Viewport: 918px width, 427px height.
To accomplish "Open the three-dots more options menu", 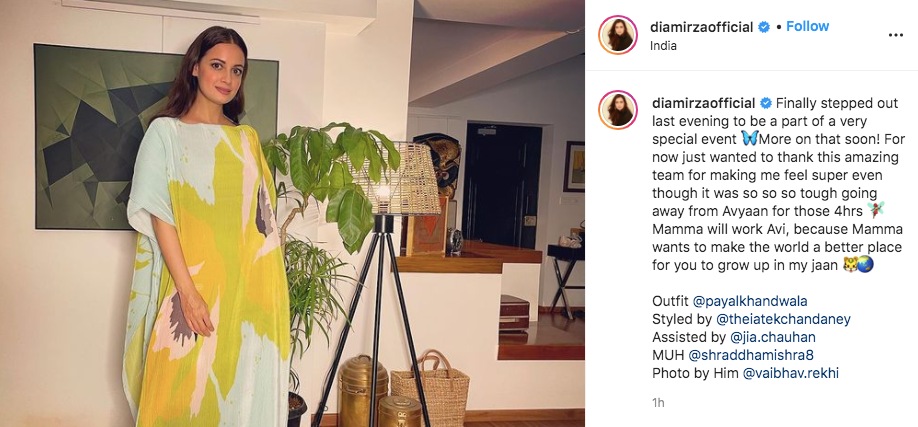I will coord(895,35).
